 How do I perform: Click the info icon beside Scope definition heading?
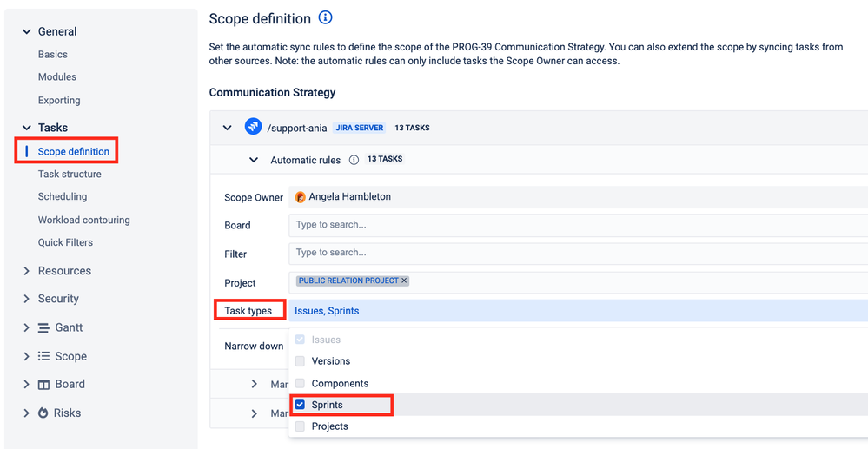point(326,17)
